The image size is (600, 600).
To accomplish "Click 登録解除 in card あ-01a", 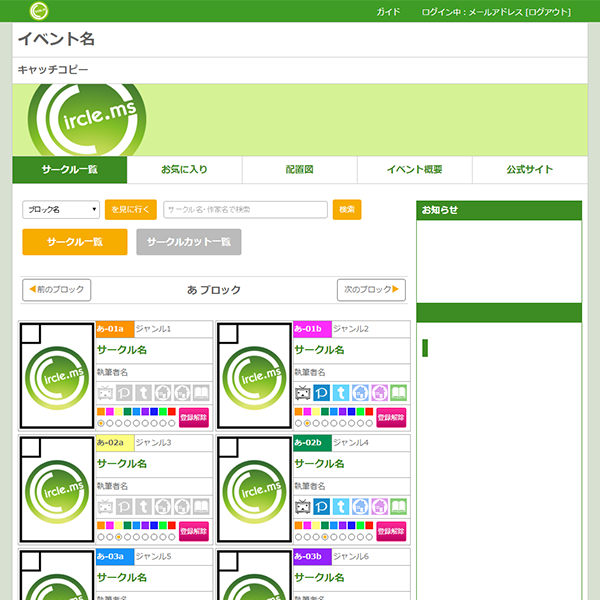I will tap(194, 417).
